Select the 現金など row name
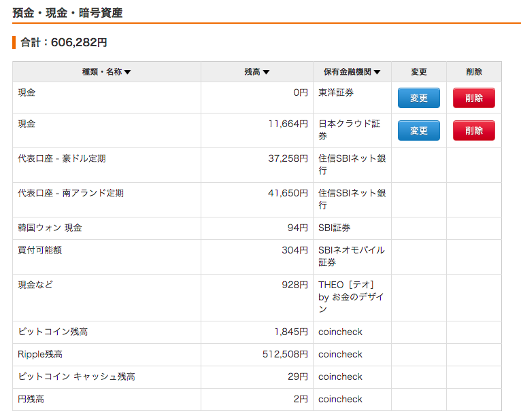This screenshot has width=521, height=420. pos(35,285)
